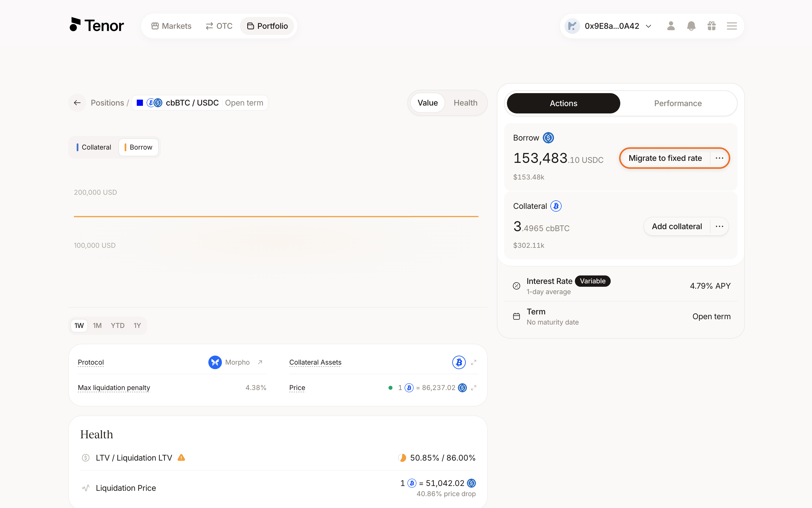812x508 pixels.
Task: Open Morpho protocol external link arrow
Action: click(x=260, y=362)
